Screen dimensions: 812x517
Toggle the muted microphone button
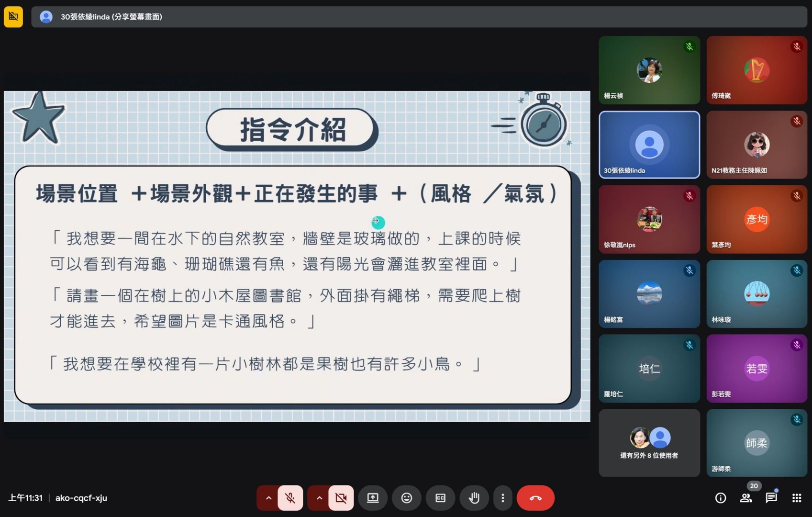pyautogui.click(x=290, y=498)
